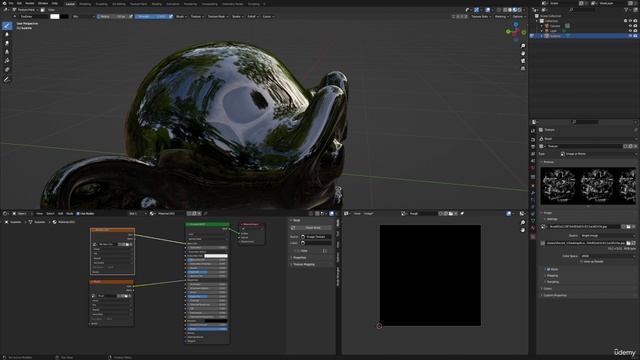Toggle the View as Render checkbox

pyautogui.click(x=582, y=262)
